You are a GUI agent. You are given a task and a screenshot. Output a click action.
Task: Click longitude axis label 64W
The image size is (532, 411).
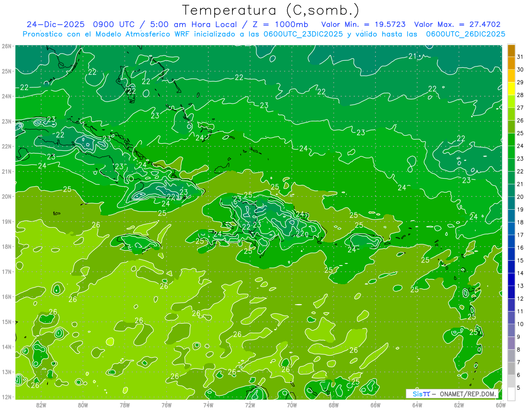coord(417,405)
